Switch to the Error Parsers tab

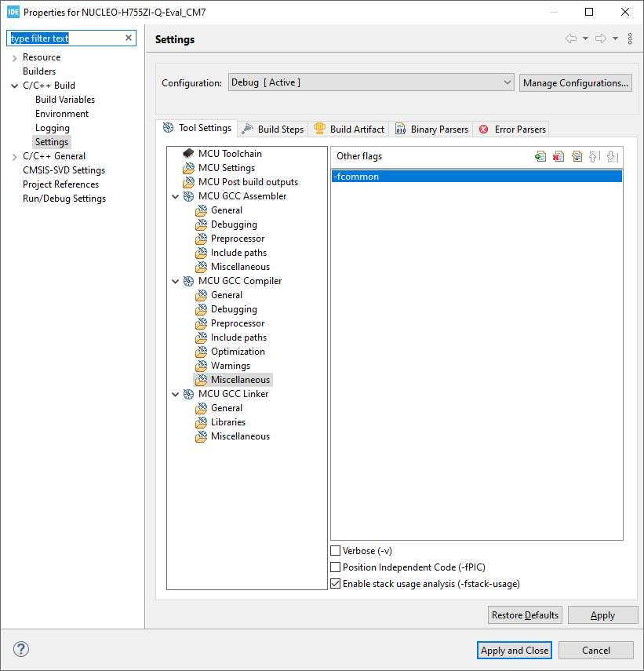(512, 129)
